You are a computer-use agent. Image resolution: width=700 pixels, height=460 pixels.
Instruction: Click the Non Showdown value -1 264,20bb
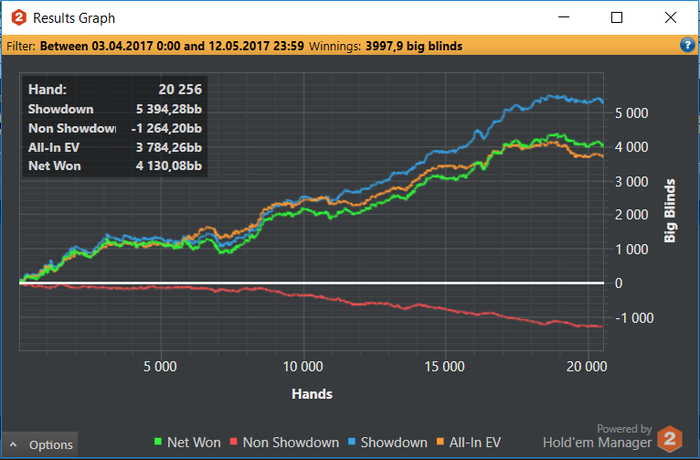tap(167, 128)
